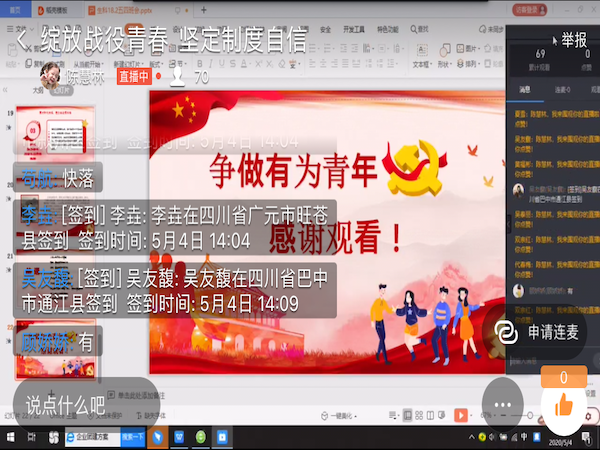Tap 李垚 check-in chat message
The width and height of the screenshot is (600, 450).
[x=175, y=227]
